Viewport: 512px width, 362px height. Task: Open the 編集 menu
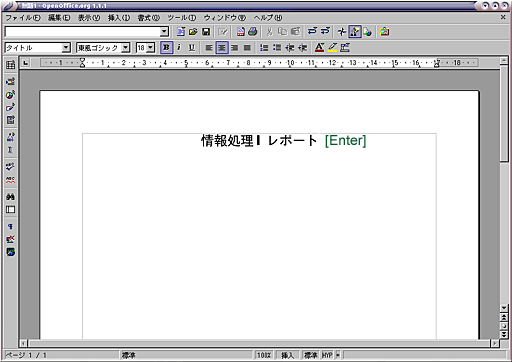coord(59,18)
